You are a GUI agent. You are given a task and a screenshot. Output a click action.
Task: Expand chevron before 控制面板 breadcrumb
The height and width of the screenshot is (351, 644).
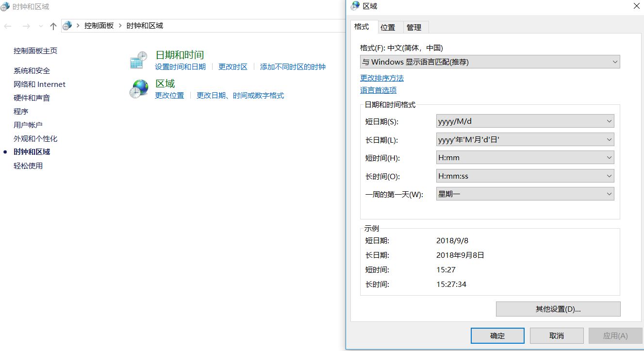point(78,26)
